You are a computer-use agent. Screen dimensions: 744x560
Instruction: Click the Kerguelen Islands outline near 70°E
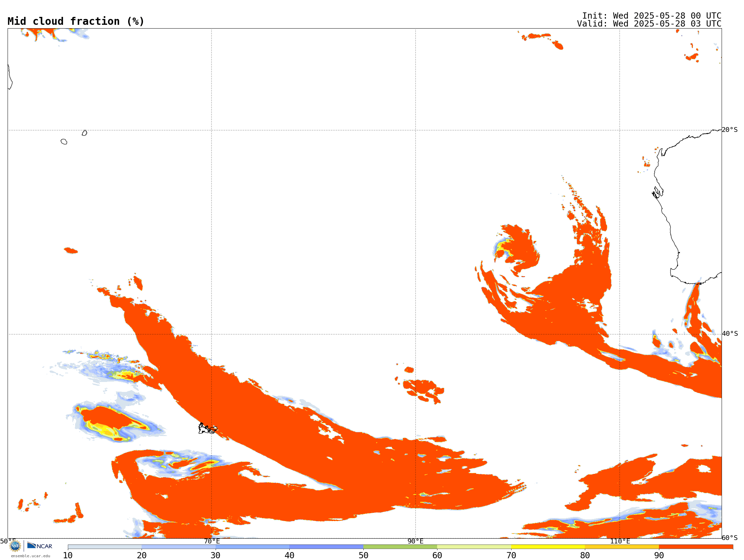[208, 428]
